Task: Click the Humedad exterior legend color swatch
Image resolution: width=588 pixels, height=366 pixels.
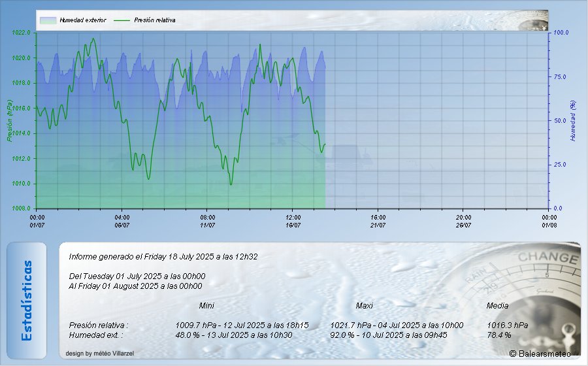Action: tap(48, 20)
